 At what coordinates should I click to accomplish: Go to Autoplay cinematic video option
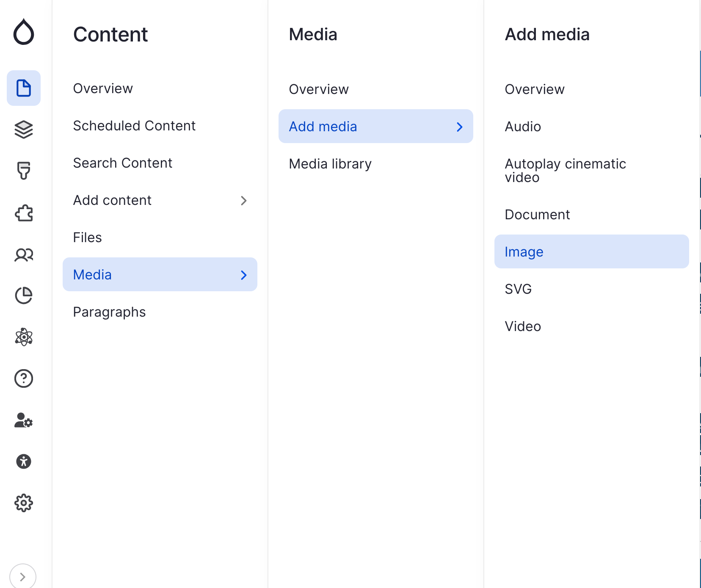pyautogui.click(x=565, y=170)
